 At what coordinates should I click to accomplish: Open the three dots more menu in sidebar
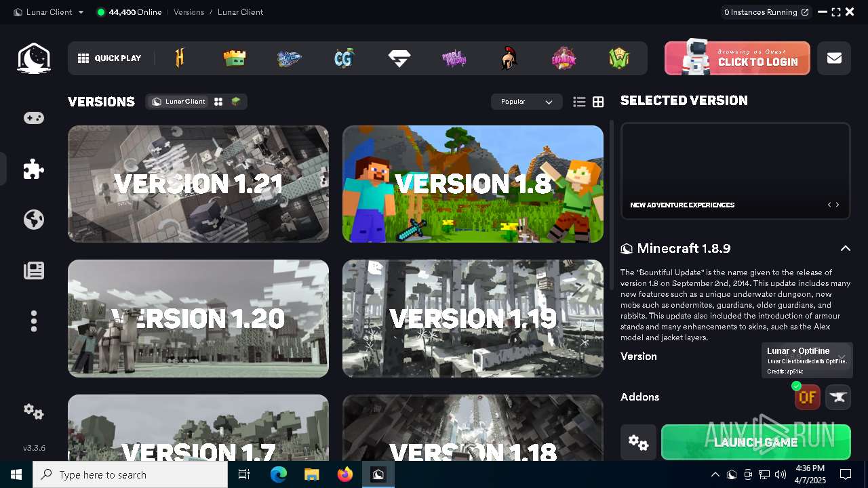34,321
